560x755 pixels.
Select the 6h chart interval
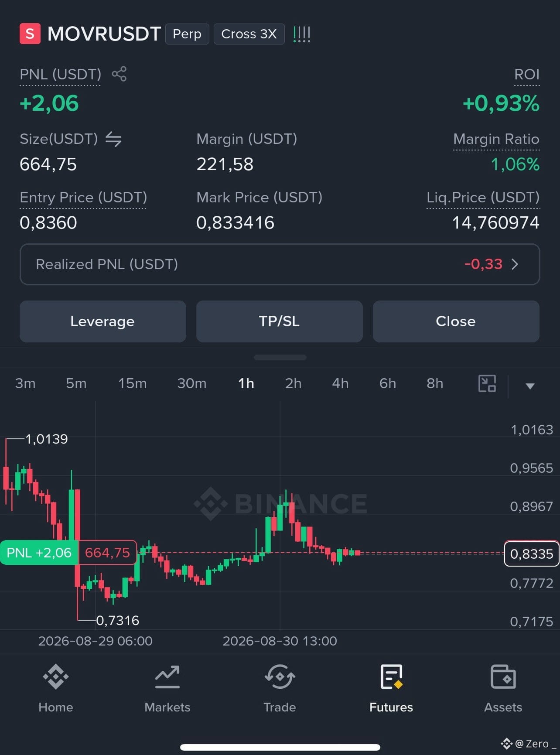(388, 383)
